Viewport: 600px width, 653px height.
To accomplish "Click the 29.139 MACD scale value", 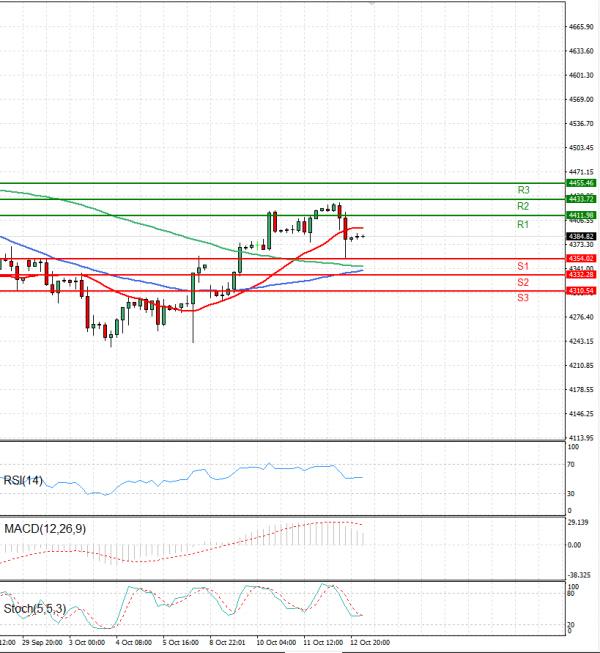I will [578, 522].
